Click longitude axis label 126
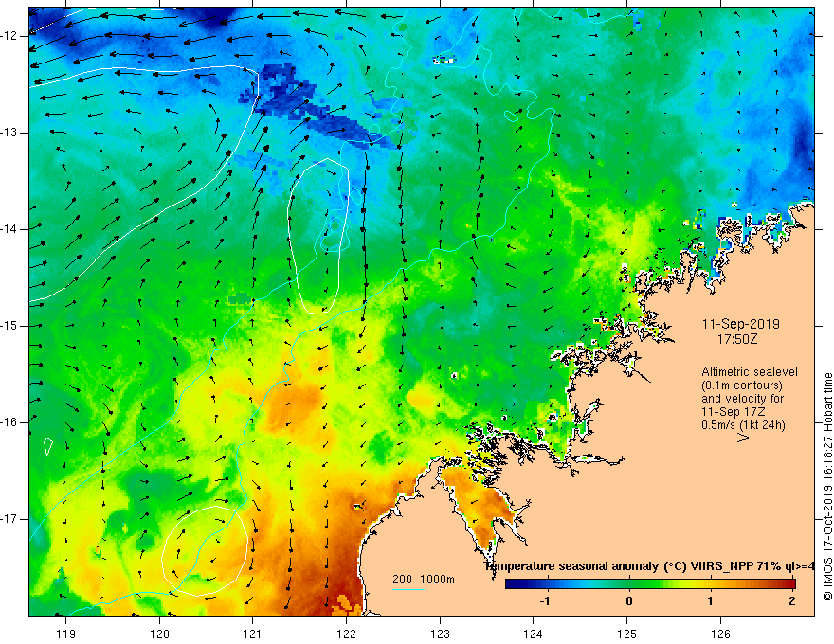Image resolution: width=834 pixels, height=644 pixels. point(720,634)
